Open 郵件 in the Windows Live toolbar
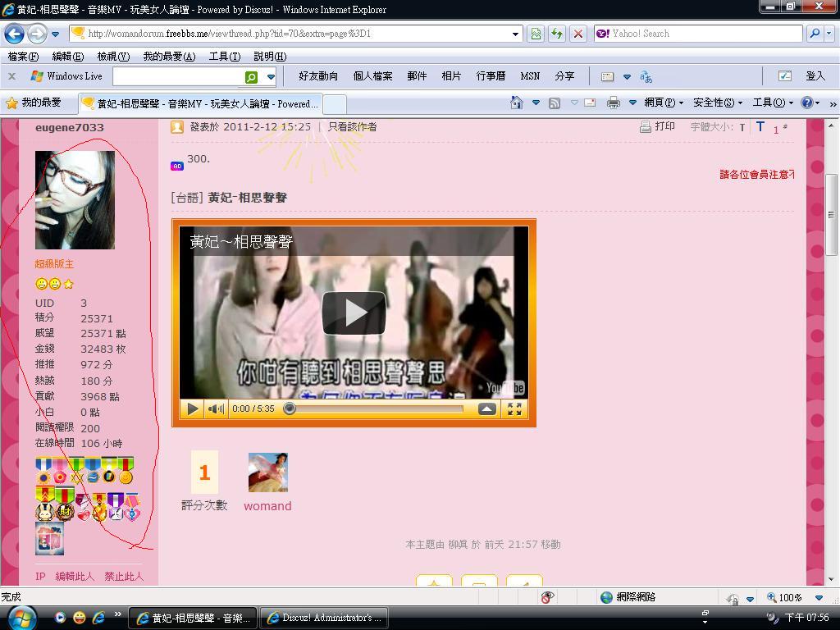Viewport: 840px width, 630px height. tap(417, 76)
